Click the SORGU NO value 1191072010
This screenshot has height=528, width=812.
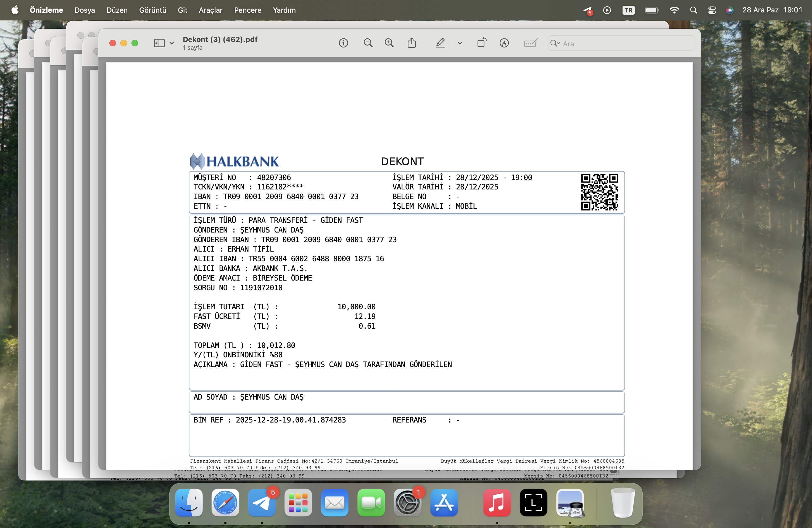[261, 287]
